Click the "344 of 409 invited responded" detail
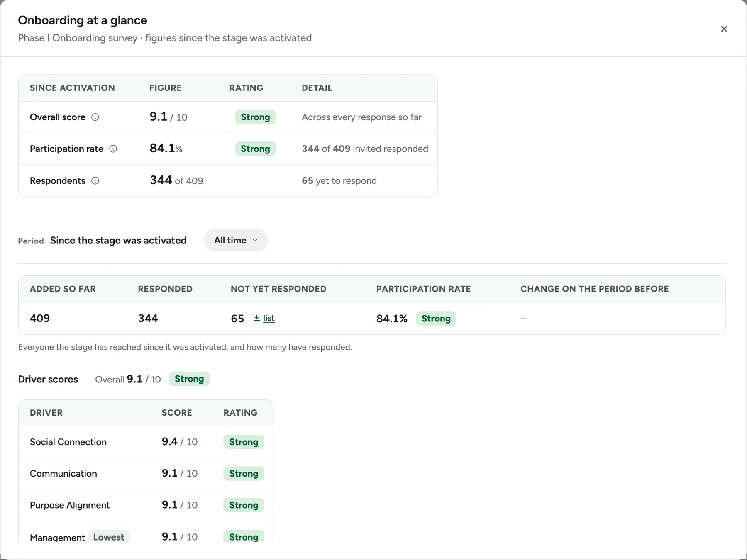Image resolution: width=747 pixels, height=560 pixels. click(365, 149)
